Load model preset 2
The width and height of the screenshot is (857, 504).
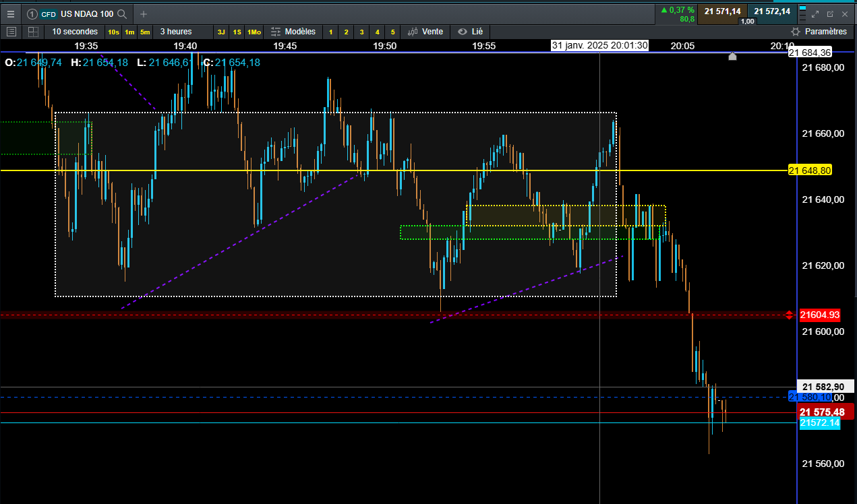pos(346,32)
